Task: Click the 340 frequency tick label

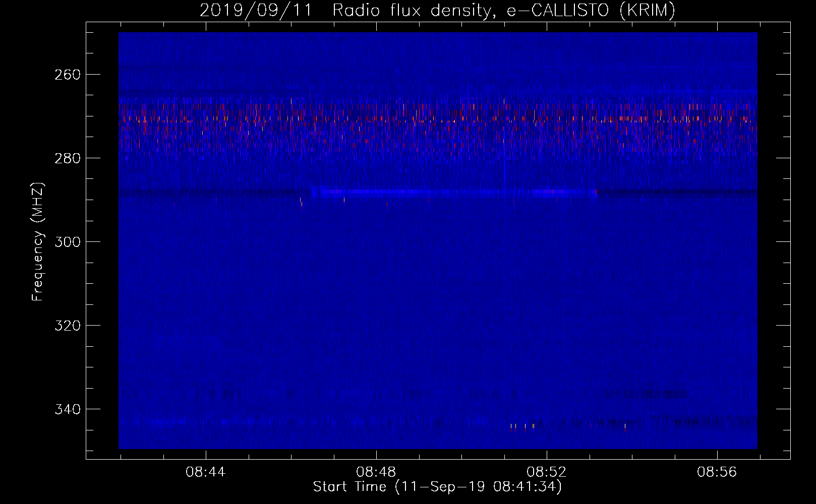Action: 68,409
